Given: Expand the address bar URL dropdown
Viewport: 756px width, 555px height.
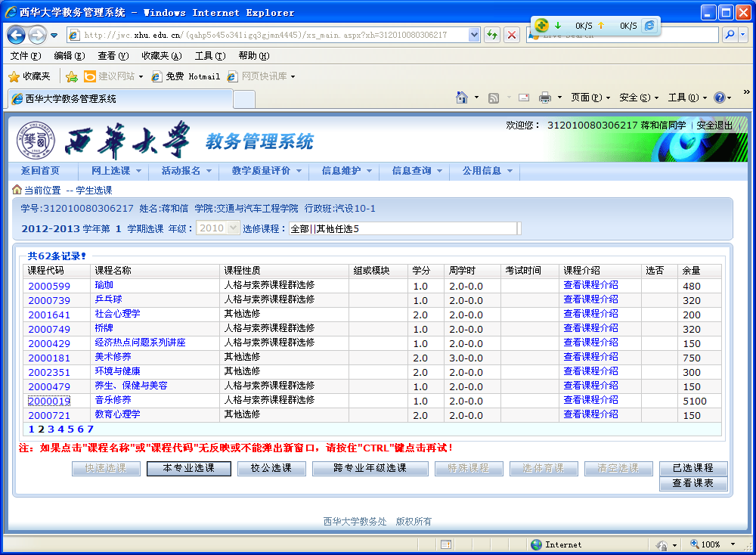Looking at the screenshot, I should point(474,35).
